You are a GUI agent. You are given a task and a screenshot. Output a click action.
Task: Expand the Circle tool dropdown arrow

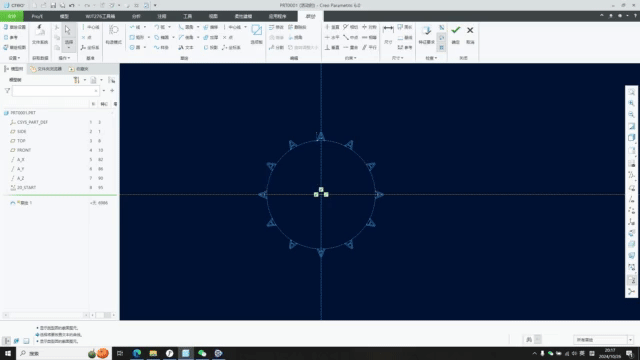144,47
